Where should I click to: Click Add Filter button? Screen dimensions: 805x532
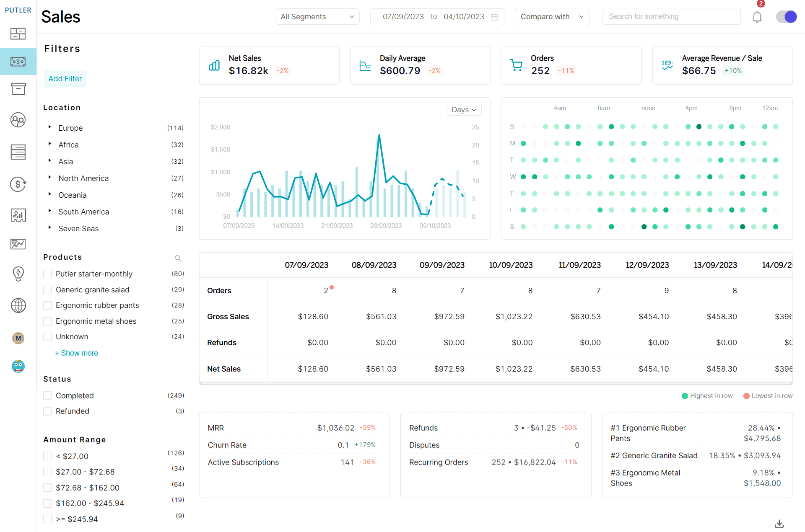65,78
